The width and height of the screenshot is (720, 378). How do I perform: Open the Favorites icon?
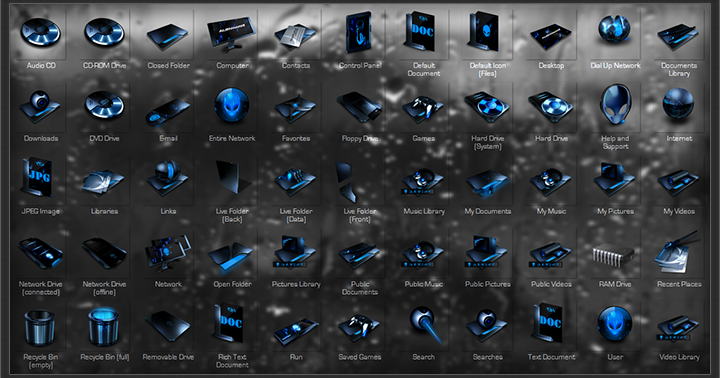click(295, 109)
